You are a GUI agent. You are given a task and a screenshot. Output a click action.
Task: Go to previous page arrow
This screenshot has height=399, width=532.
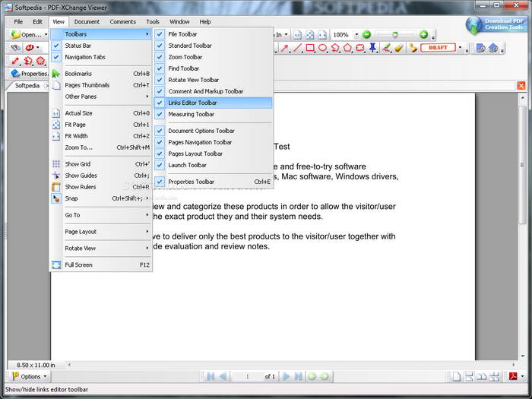223,376
